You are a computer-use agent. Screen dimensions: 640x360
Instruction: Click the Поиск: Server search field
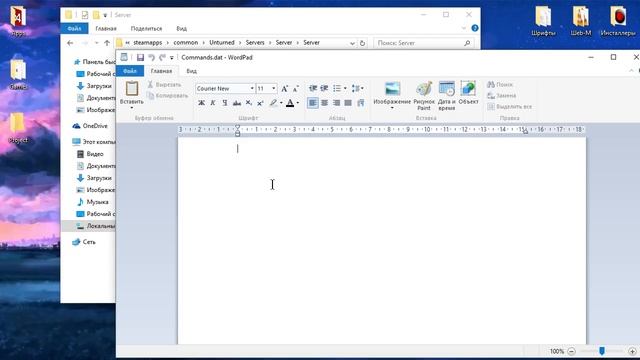pos(424,43)
